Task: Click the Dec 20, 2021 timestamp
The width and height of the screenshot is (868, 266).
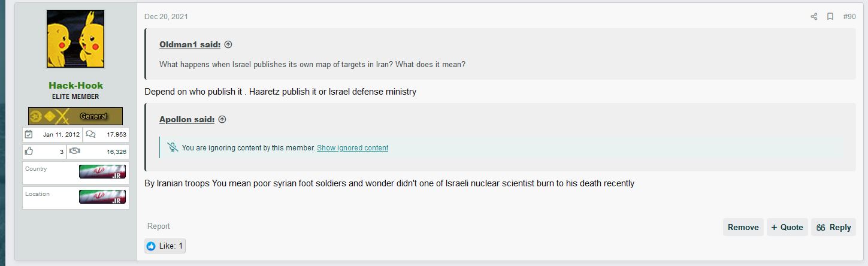Action: (x=166, y=17)
